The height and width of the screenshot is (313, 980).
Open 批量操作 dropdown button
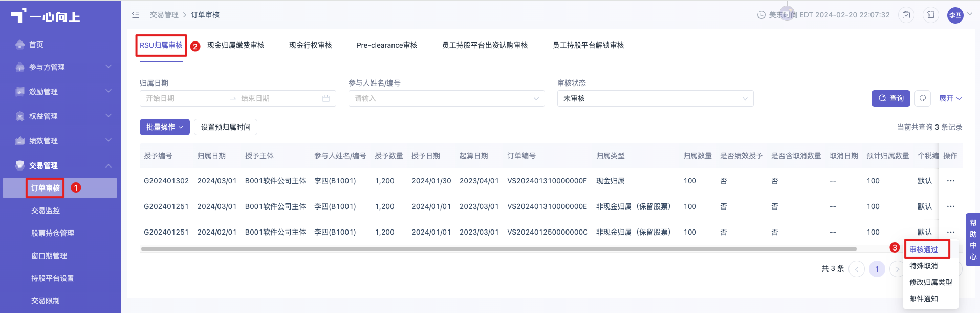point(165,127)
